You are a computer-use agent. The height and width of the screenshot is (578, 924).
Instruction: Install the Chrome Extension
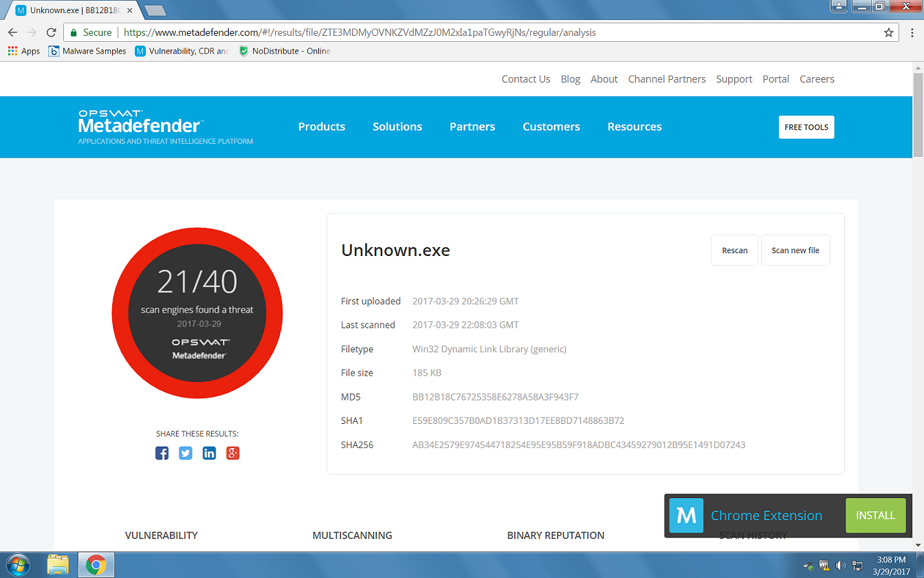[x=876, y=515]
